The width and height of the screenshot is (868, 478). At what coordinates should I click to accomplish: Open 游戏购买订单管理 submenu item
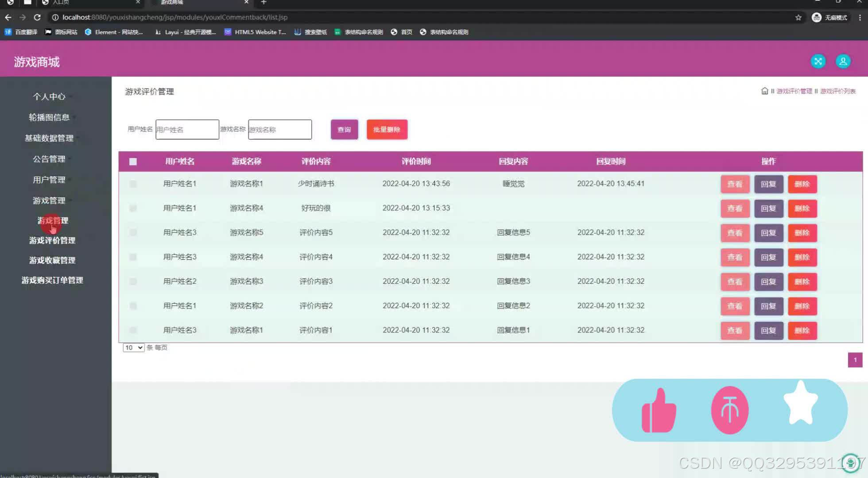tap(52, 280)
